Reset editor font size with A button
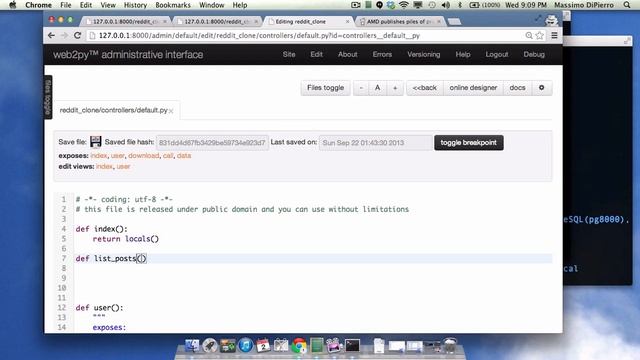The height and width of the screenshot is (360, 640). pos(378,88)
